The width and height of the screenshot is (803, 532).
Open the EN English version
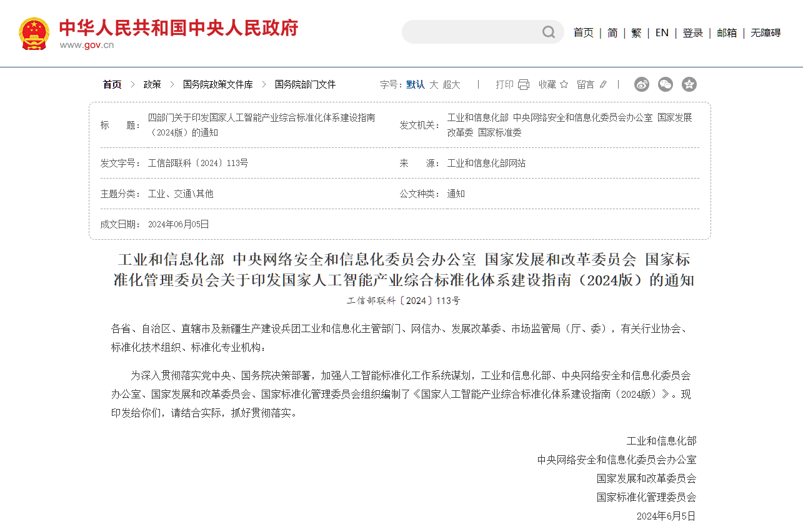[662, 33]
